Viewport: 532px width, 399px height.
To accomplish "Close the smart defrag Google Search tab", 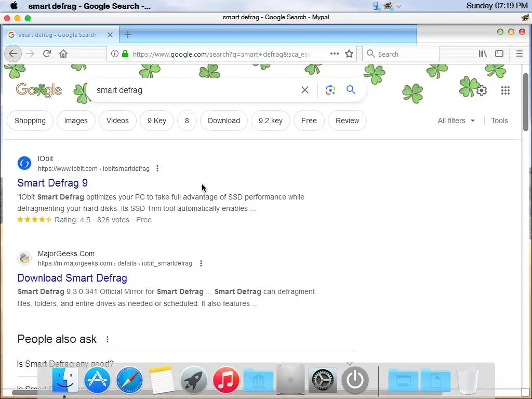I will pos(110,35).
